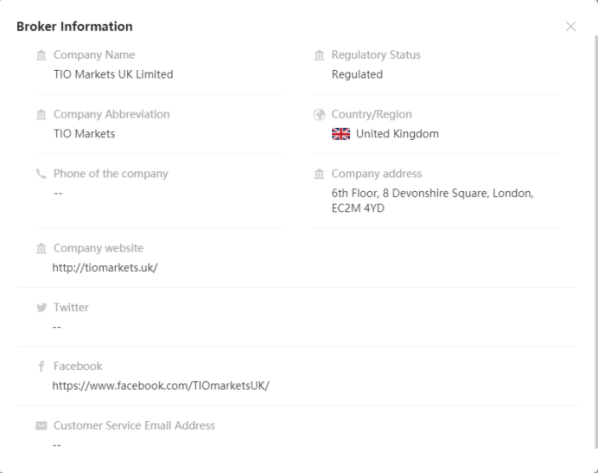
Task: Click the phone handset icon
Action: [x=41, y=174]
